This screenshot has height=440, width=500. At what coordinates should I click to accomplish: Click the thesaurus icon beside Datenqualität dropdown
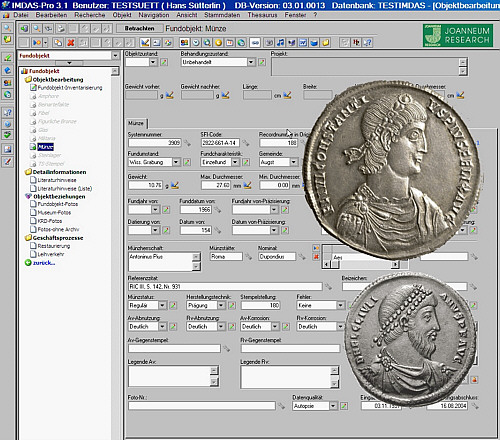(344, 406)
